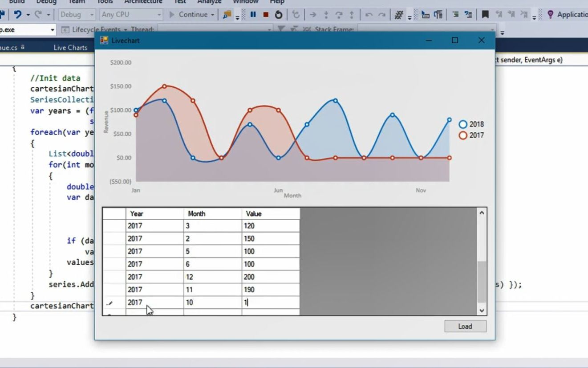Screen dimensions: 588x368
Task: Select the Value cell containing 190
Action: point(271,290)
